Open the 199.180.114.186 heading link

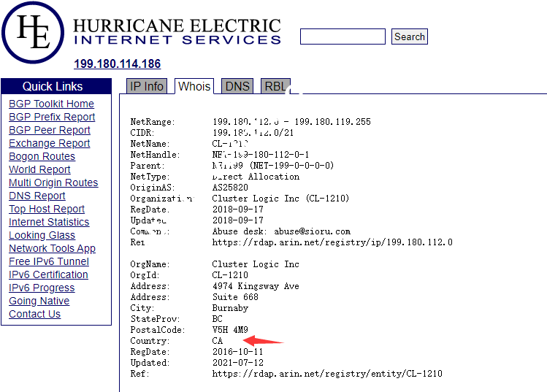117,64
